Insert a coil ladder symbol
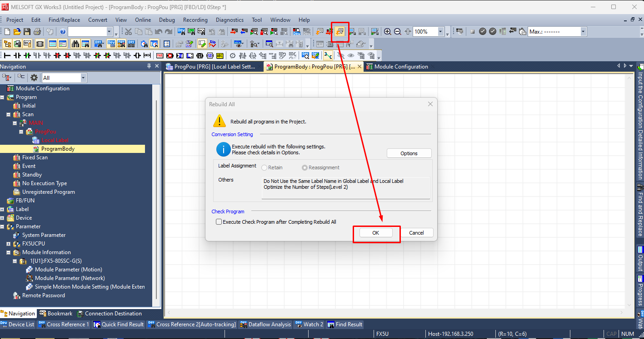Viewport: 644px width, 339px height. click(x=137, y=55)
